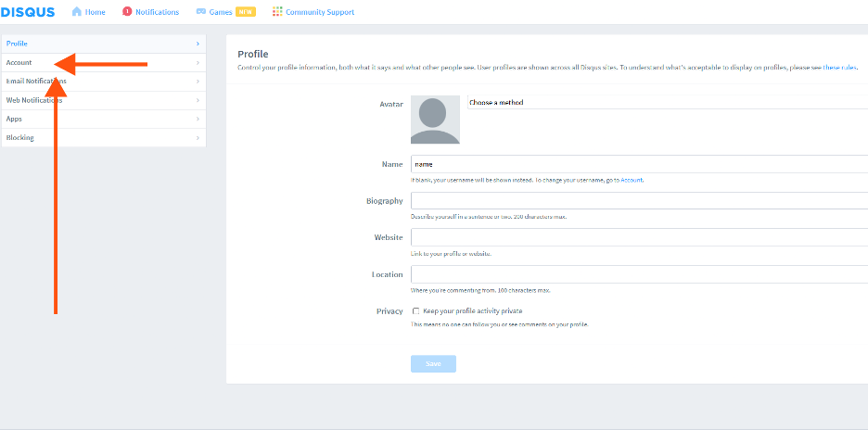
Task: Click the Save button
Action: pos(433,363)
